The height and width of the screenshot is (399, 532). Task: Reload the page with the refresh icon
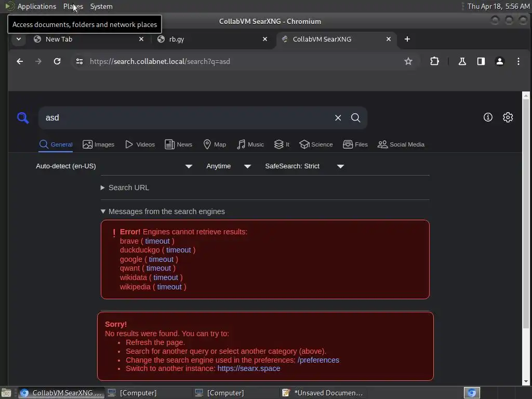point(57,61)
